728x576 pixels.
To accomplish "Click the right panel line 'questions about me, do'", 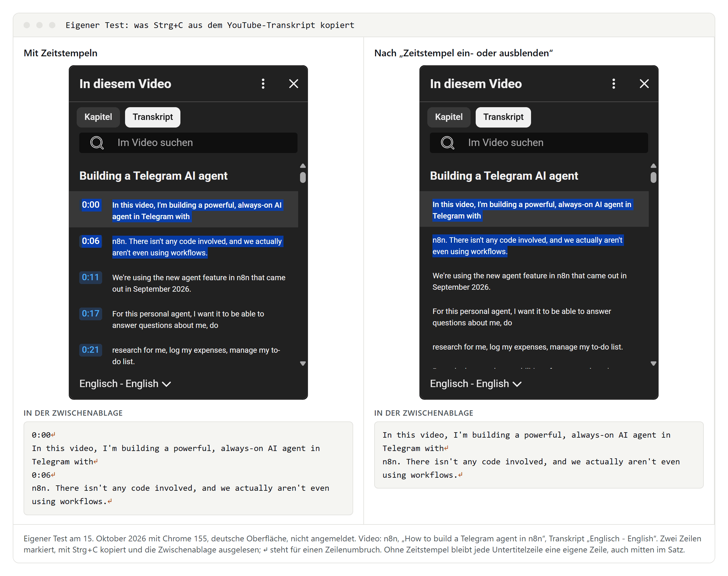I will tap(472, 323).
